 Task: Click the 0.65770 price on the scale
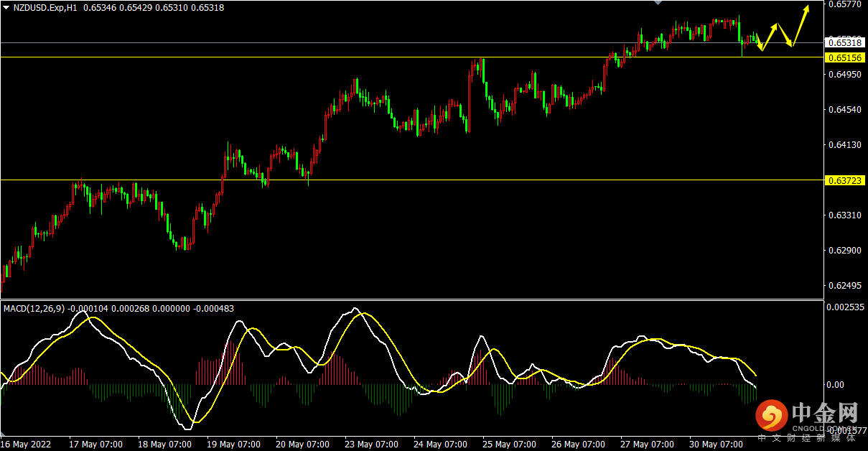point(844,4)
